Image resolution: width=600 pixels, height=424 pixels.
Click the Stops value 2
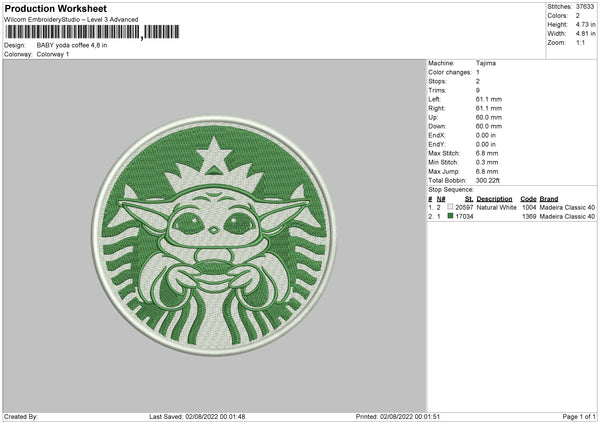[x=478, y=82]
